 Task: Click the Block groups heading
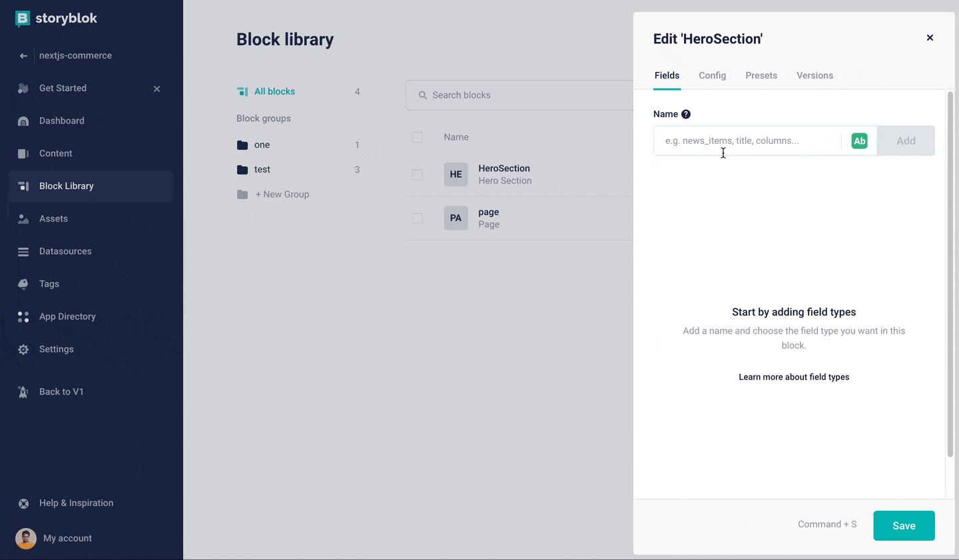point(264,119)
